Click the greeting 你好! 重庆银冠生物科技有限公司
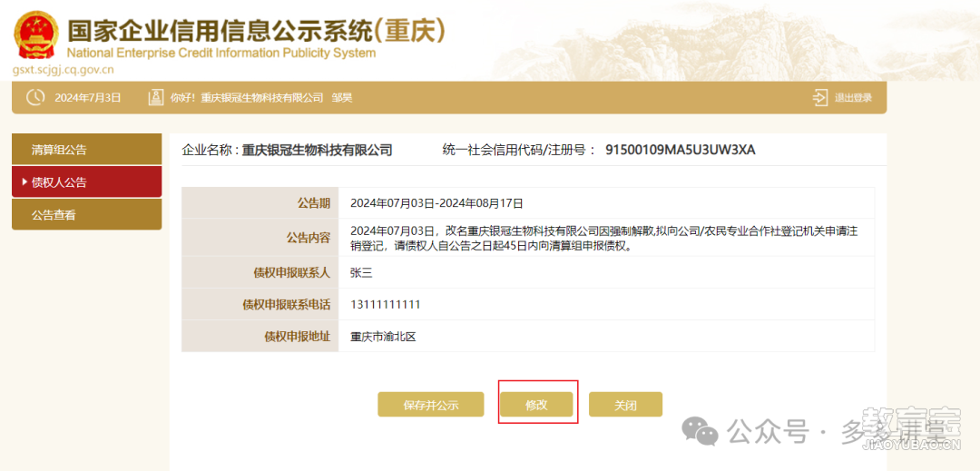The image size is (980, 471). coord(246,97)
